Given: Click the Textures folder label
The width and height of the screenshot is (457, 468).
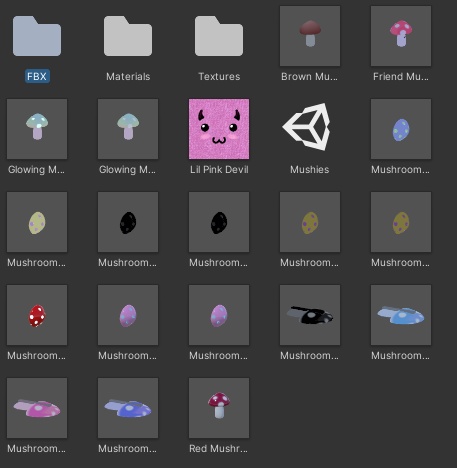Looking at the screenshot, I should tap(219, 76).
